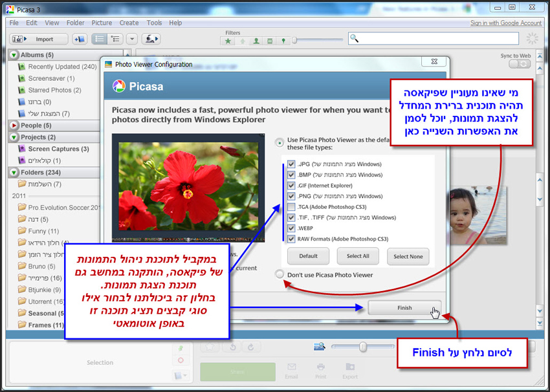
Task: Click the Select None button
Action: [408, 256]
